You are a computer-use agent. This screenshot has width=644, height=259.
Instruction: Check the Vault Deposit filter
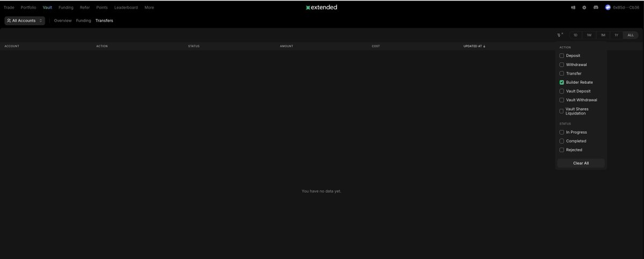[562, 91]
